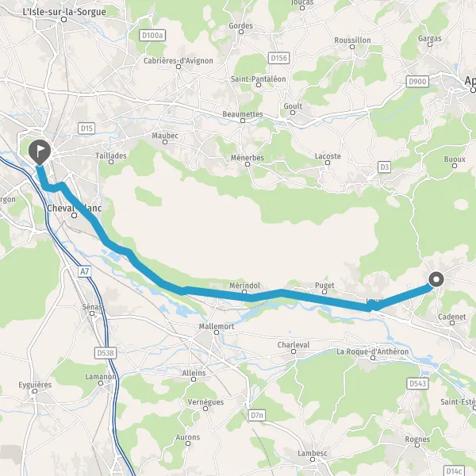Click the D15 road shield

[x=86, y=129]
